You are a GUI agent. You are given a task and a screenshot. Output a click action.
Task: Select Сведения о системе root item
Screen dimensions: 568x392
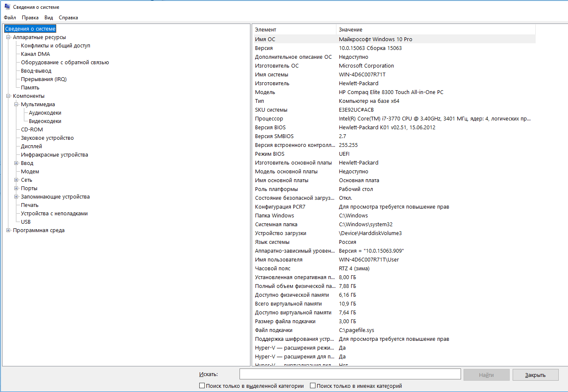point(30,29)
